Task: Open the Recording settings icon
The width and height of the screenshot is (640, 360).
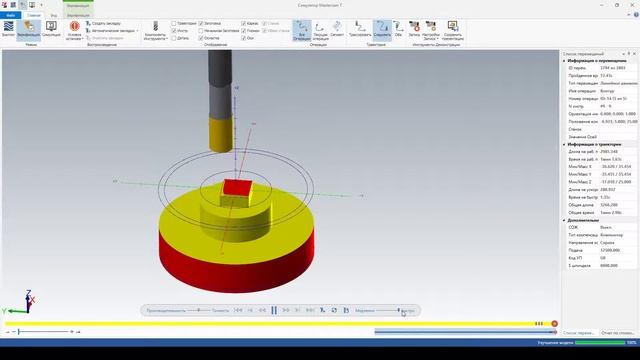Action: (x=431, y=27)
